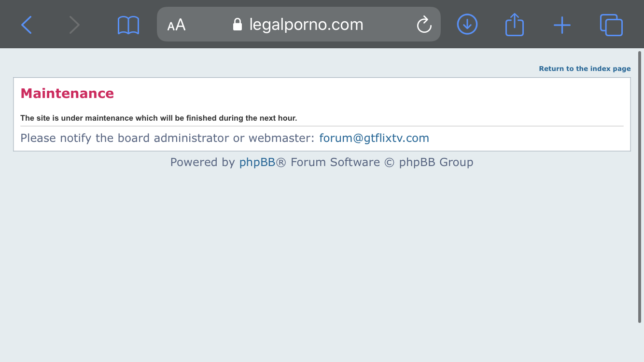The height and width of the screenshot is (362, 644).
Task: Click the red Maintenance heading
Action: (x=67, y=93)
